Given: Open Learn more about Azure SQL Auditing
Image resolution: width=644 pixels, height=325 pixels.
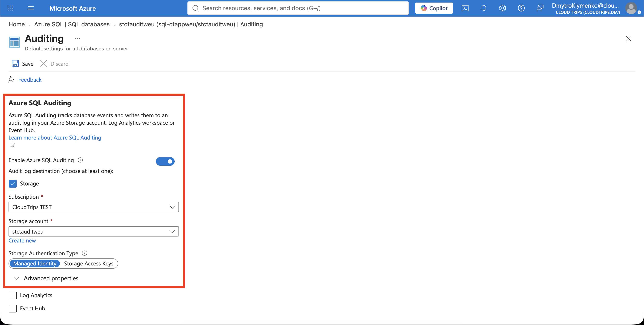Looking at the screenshot, I should (55, 138).
